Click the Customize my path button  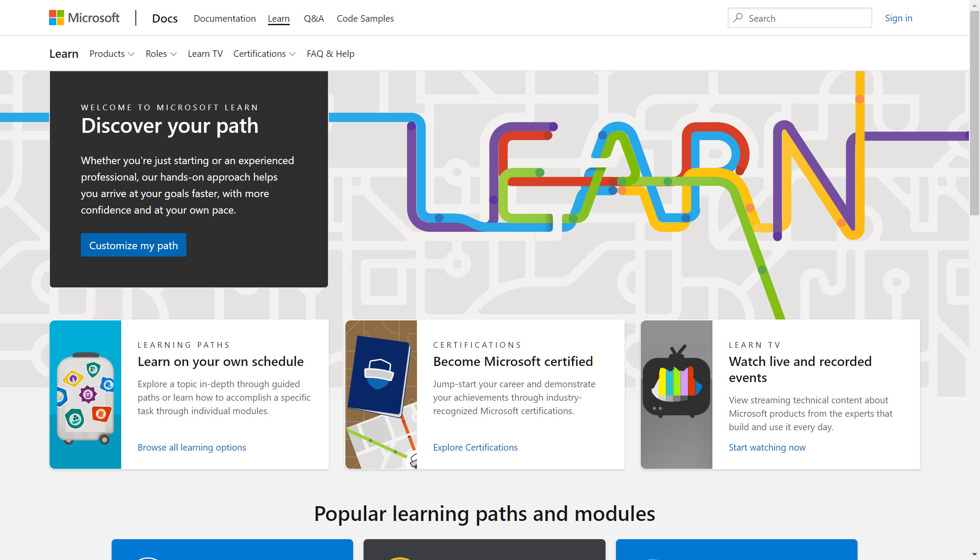coord(134,245)
